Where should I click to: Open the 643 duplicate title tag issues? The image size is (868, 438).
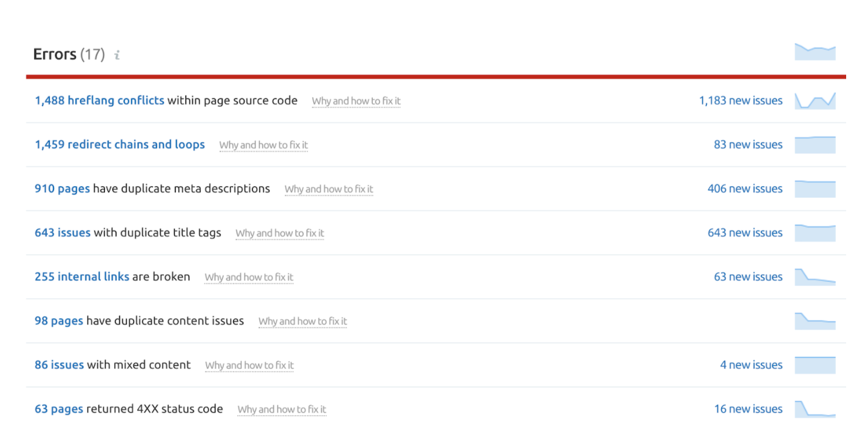tap(62, 232)
